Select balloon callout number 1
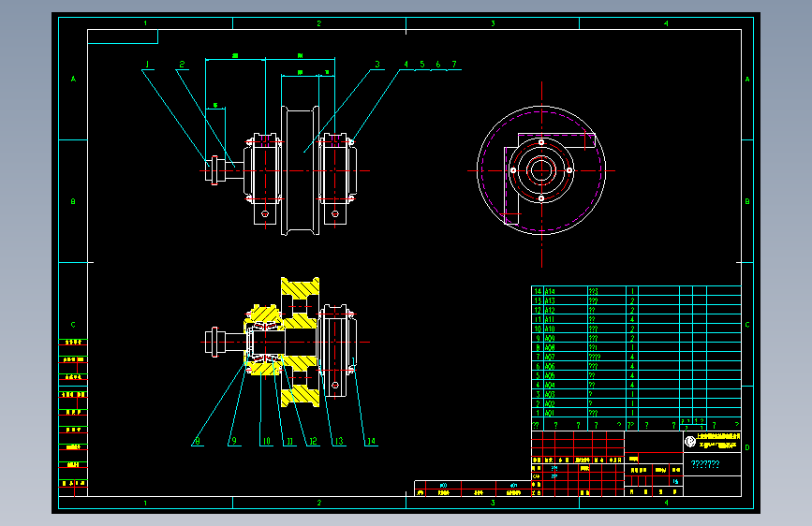Viewport: 812px width, 526px height. pos(148,65)
